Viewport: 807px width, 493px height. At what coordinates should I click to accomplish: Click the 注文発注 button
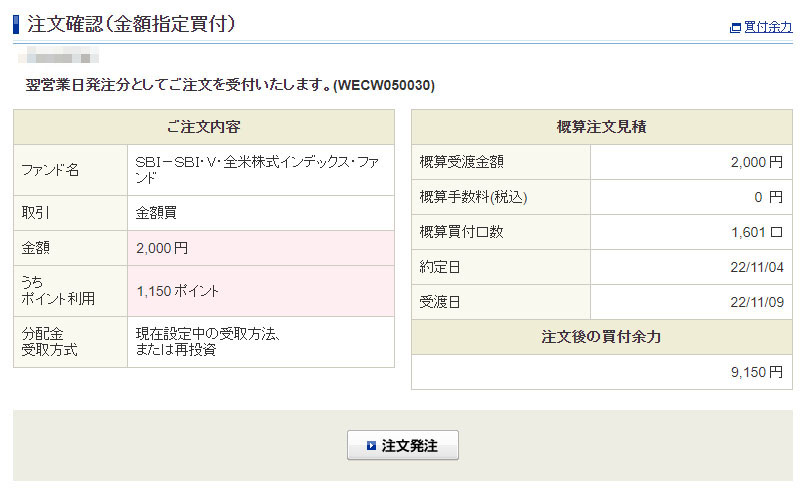pyautogui.click(x=403, y=446)
